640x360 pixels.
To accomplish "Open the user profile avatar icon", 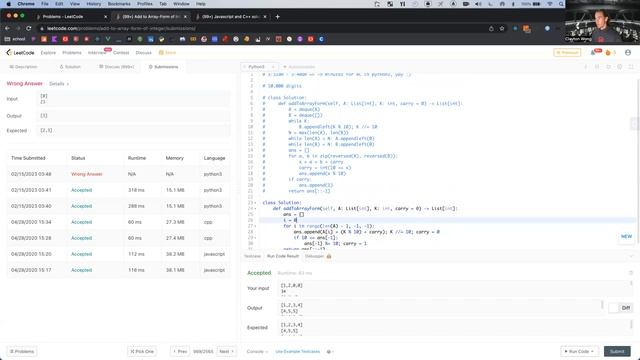I will click(x=628, y=53).
